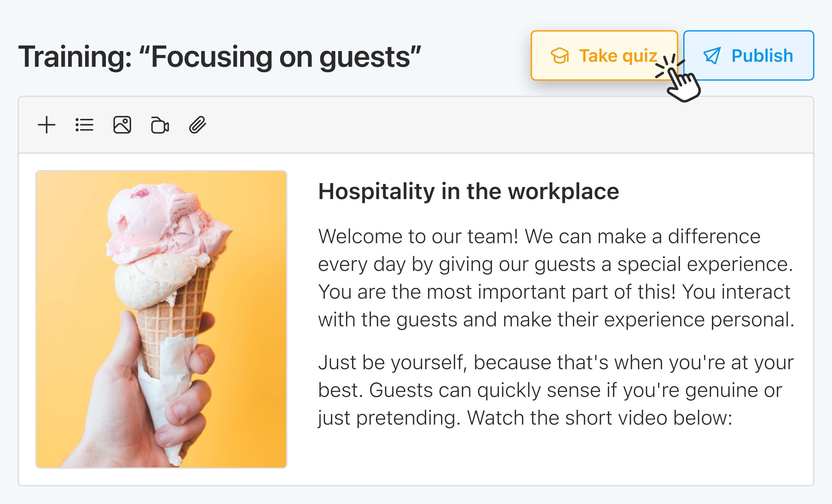Click the paper plane icon on Publish
Viewport: 832px width, 504px height.
click(x=712, y=55)
